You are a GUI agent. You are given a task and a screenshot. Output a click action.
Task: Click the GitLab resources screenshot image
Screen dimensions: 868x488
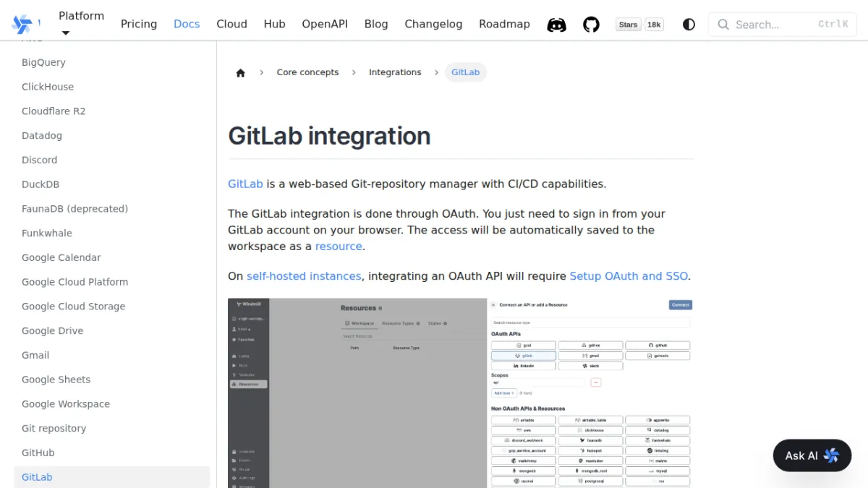coord(461,393)
